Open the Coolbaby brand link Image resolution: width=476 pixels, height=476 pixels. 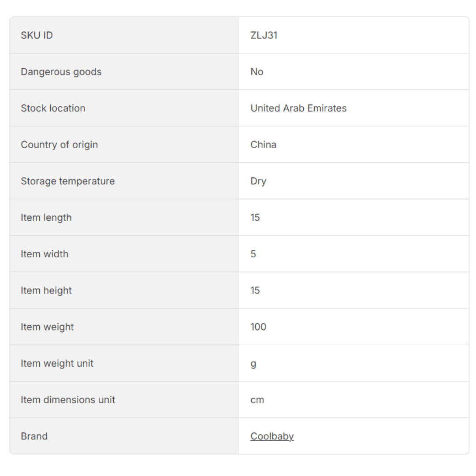click(272, 436)
